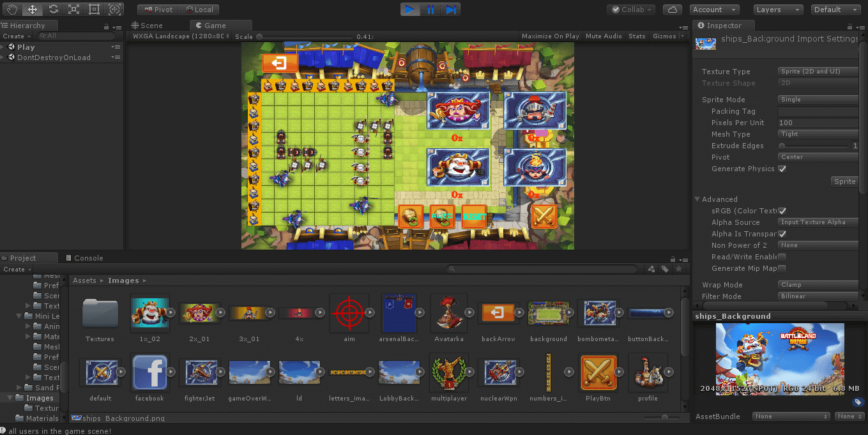Select the Rect transform tool
This screenshot has width=868, height=435.
tap(95, 10)
